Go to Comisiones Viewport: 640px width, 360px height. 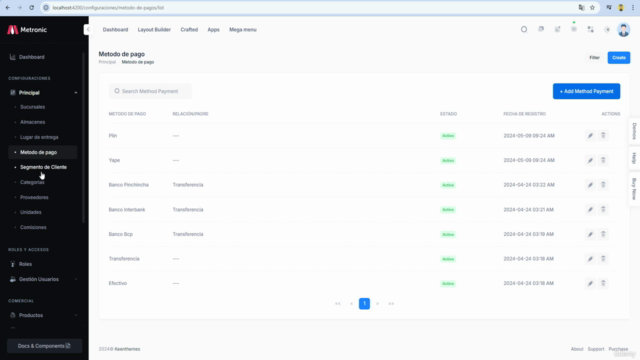pyautogui.click(x=33, y=227)
